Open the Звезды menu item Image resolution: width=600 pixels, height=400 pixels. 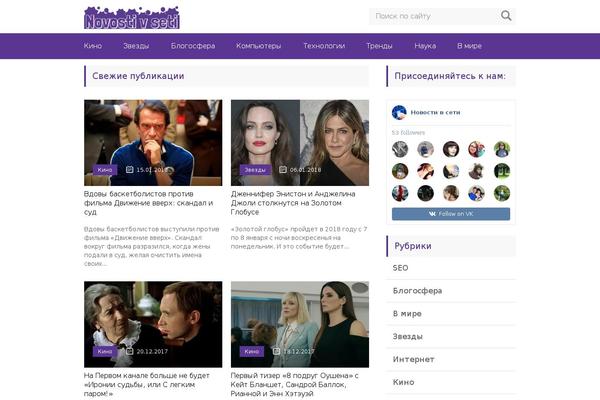point(136,46)
